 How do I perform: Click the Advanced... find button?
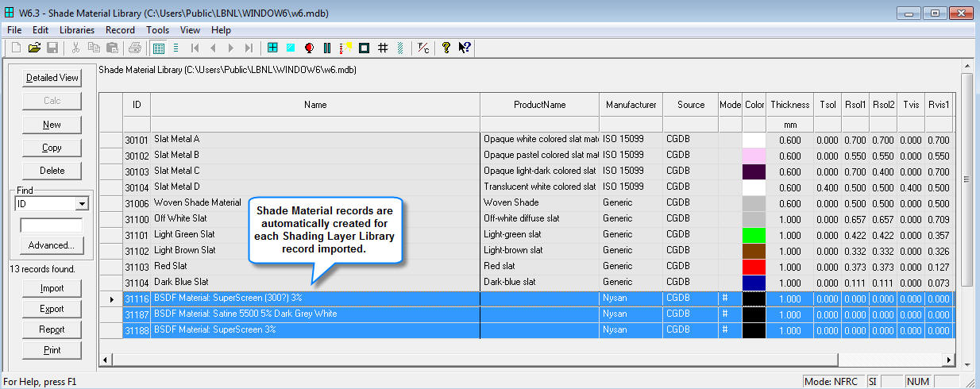click(52, 245)
